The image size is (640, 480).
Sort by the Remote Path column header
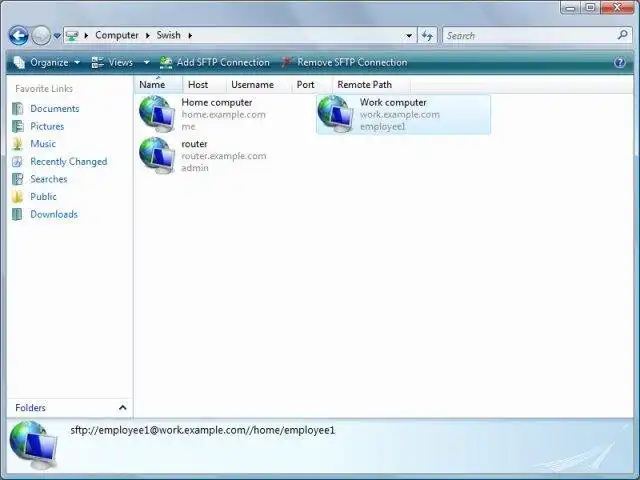coord(364,84)
